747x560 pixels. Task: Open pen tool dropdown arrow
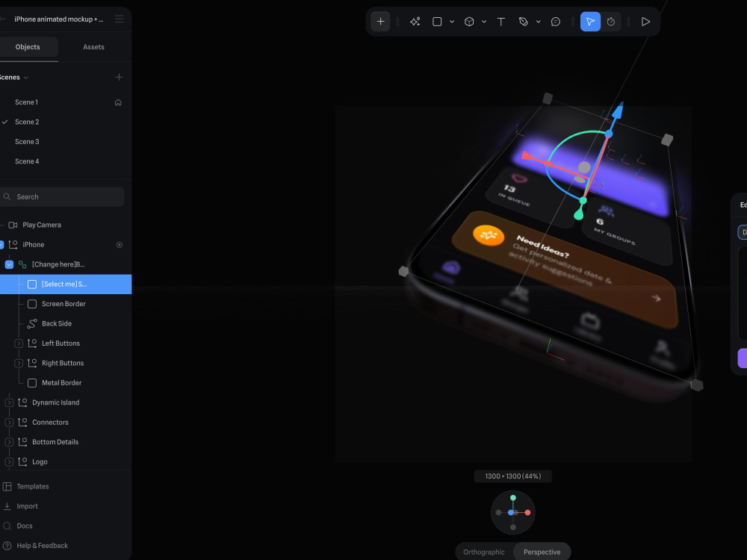539,22
